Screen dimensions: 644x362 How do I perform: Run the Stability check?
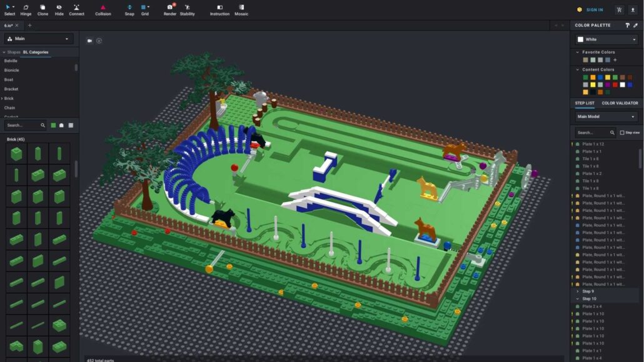coord(187,9)
